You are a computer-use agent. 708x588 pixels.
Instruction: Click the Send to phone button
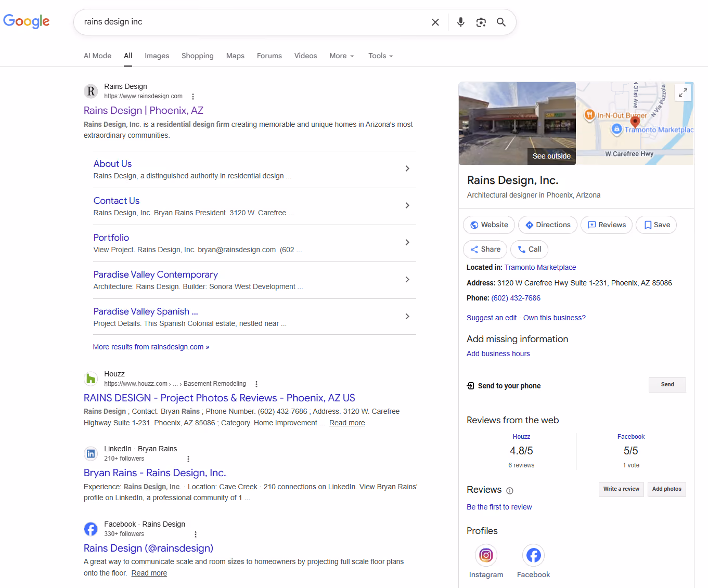tap(667, 385)
